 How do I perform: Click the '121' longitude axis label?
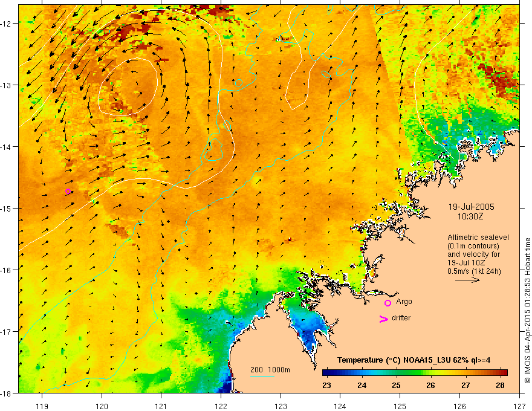coord(161,407)
